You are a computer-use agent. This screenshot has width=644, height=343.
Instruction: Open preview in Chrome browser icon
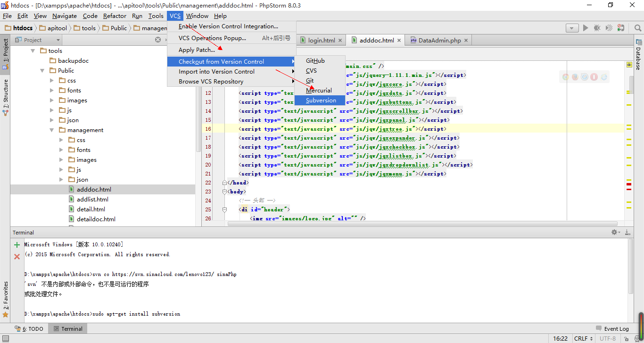click(x=566, y=77)
